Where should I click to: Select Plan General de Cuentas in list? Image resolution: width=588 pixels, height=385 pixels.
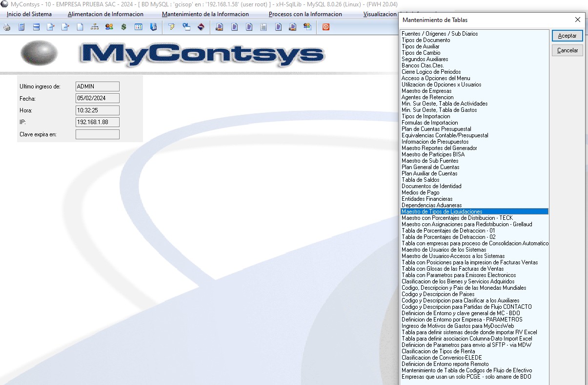tap(430, 167)
